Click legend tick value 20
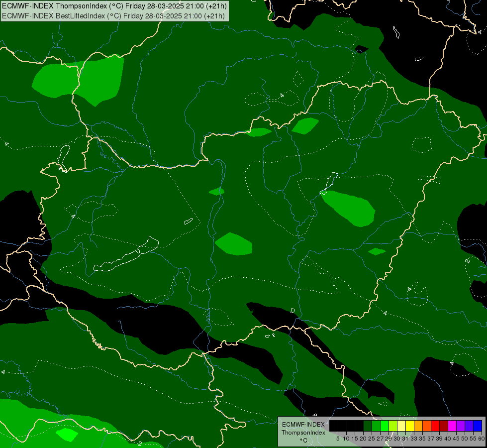Image resolution: width=487 pixels, height=448 pixels. click(363, 439)
